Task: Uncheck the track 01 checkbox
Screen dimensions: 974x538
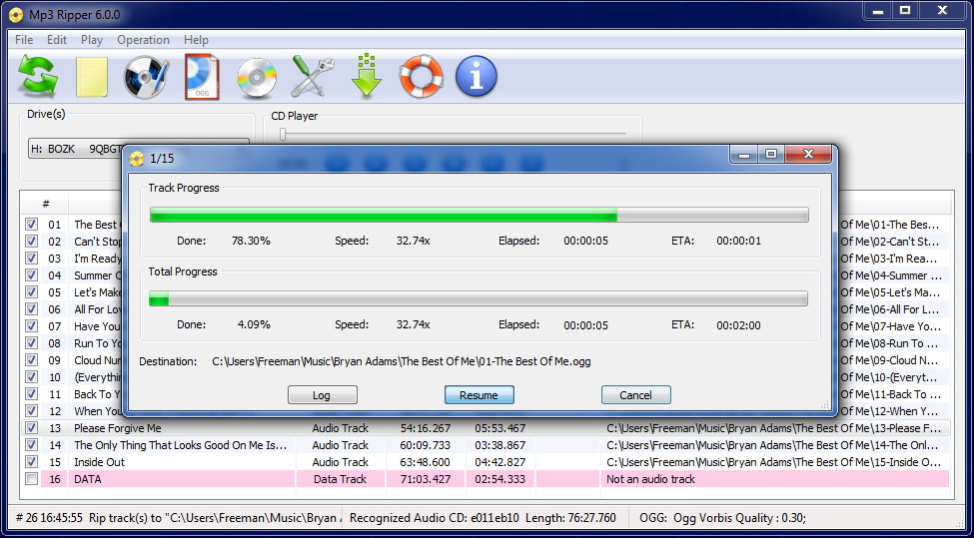Action: tap(32, 225)
